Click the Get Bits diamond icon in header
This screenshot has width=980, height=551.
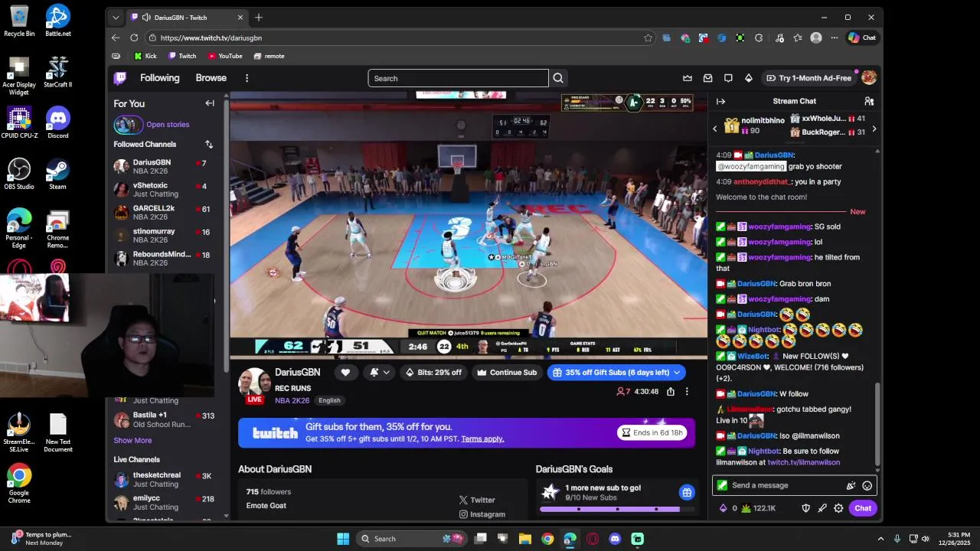tap(749, 78)
